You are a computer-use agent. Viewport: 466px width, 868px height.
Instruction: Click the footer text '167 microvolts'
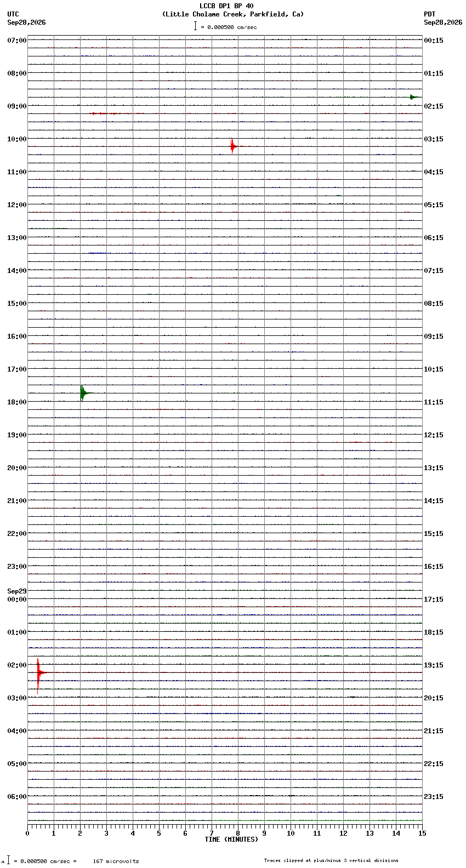click(116, 861)
